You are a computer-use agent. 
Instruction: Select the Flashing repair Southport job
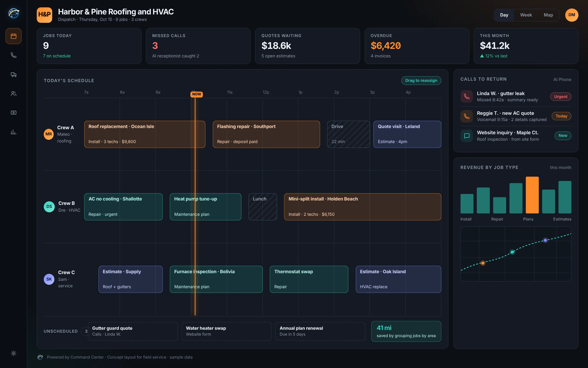266,134
